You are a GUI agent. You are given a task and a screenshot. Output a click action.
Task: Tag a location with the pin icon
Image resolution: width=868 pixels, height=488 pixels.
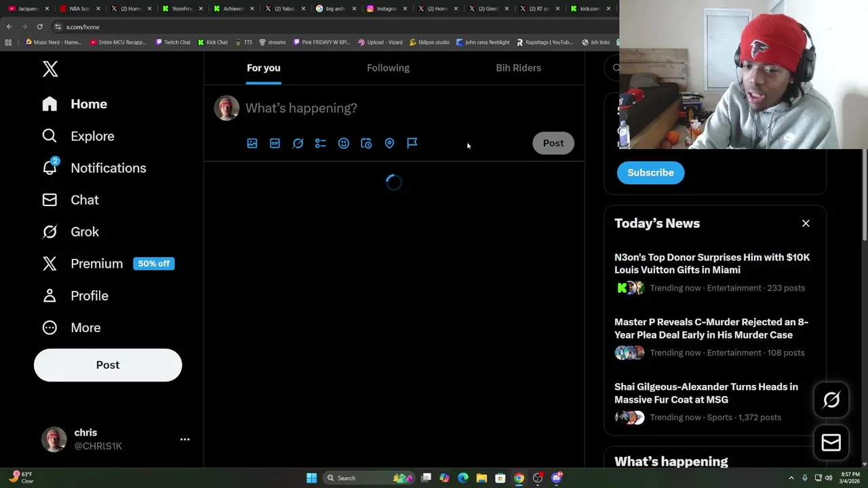(x=389, y=143)
